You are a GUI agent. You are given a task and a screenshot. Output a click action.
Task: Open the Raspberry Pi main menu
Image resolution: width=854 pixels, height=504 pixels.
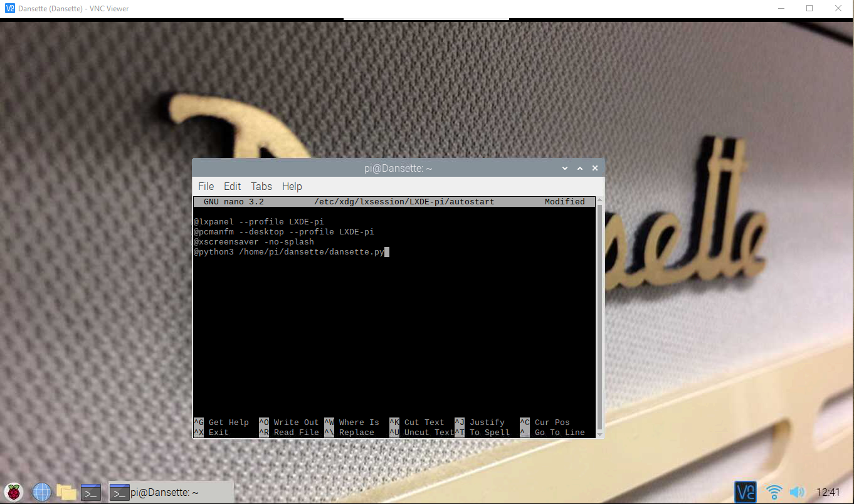14,492
